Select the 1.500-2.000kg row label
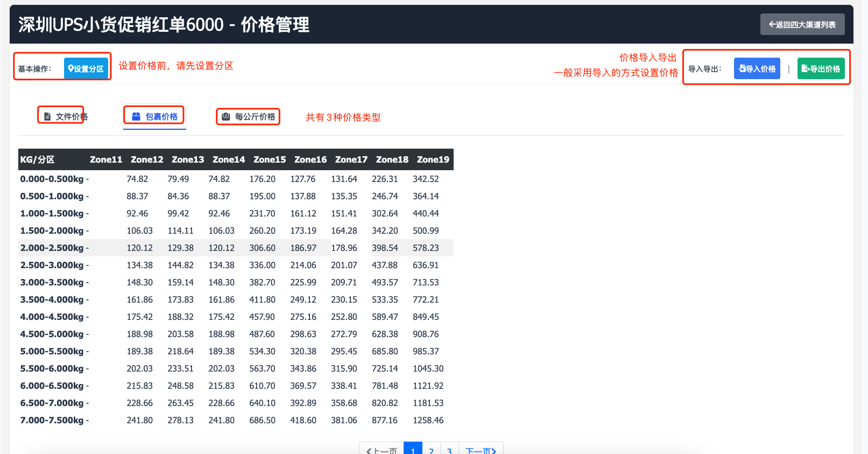The width and height of the screenshot is (868, 454). (52, 231)
